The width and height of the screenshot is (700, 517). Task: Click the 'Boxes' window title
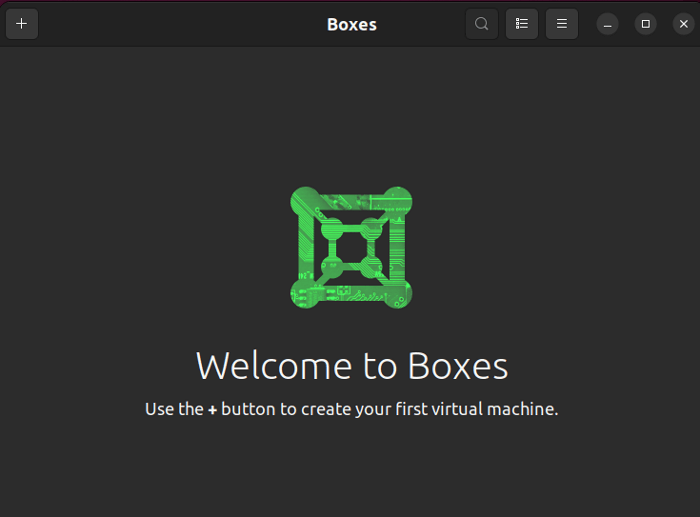(x=352, y=25)
